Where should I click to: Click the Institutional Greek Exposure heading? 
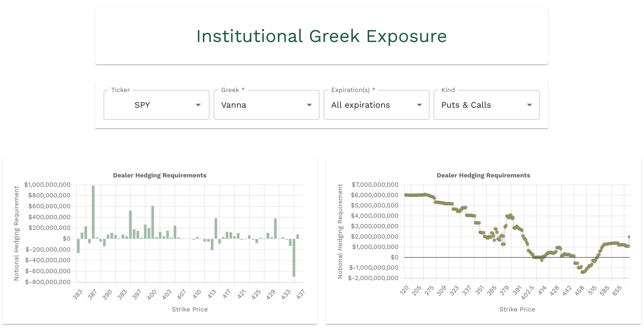pos(321,36)
